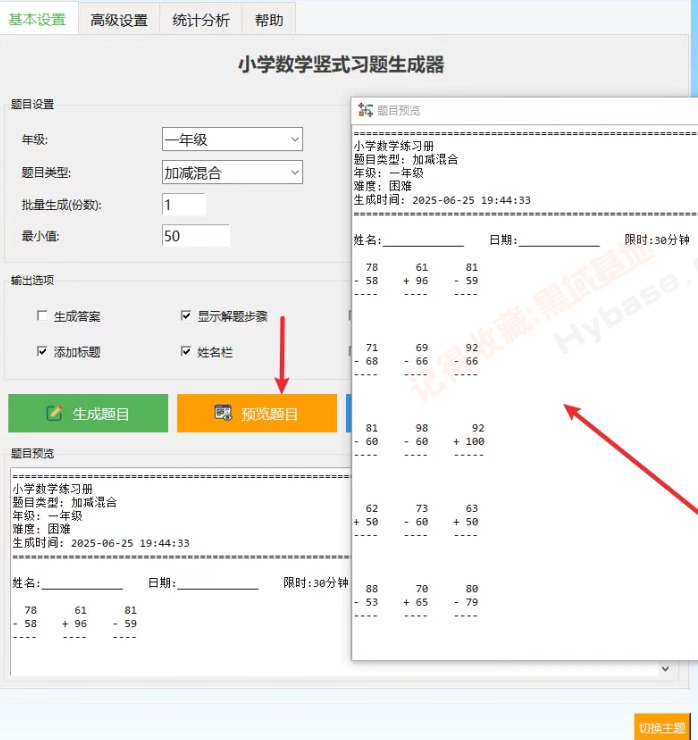
Task: Click the green 生成题目 button
Action: pos(88,413)
